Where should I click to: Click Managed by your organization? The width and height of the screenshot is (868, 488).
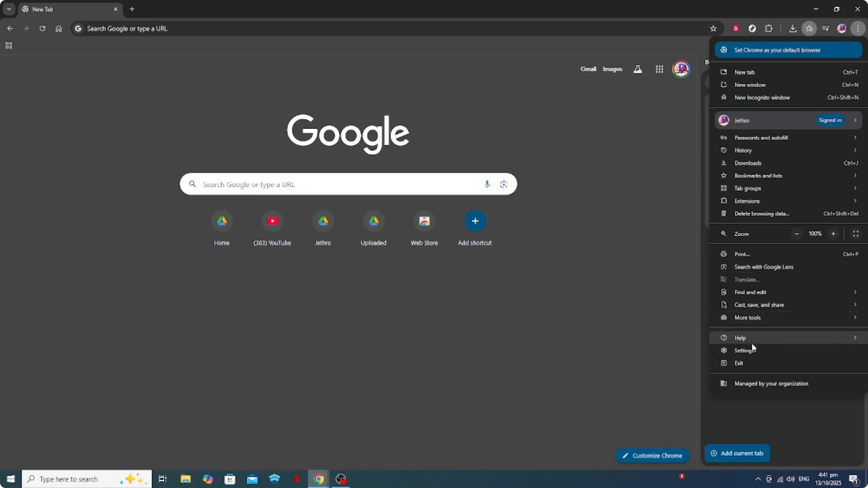tap(788, 384)
